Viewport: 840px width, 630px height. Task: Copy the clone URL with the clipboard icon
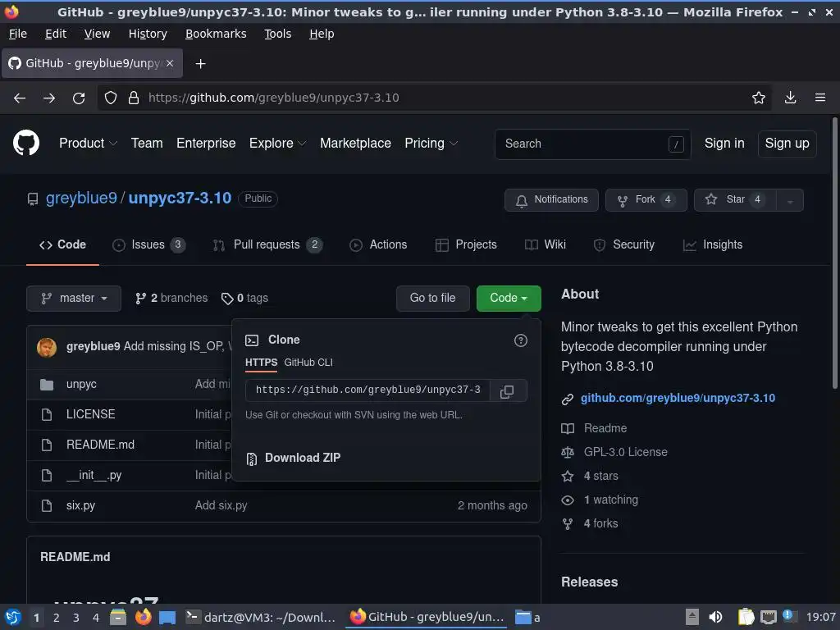[507, 391]
